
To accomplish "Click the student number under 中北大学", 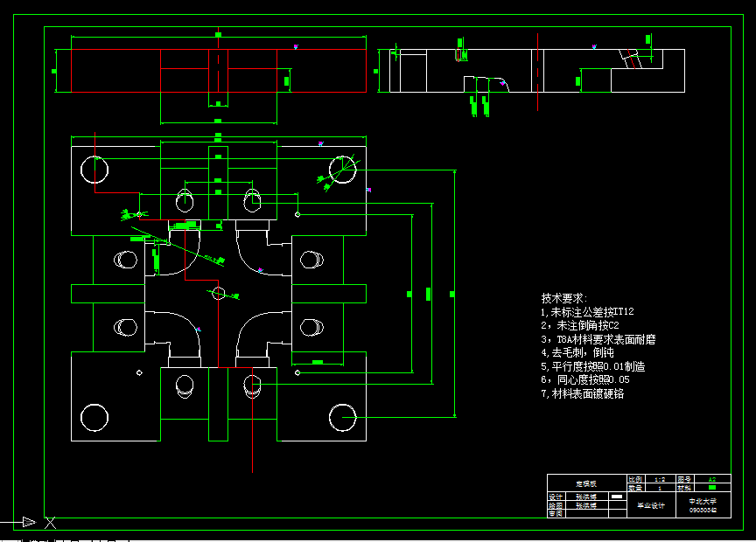I will [x=703, y=510].
